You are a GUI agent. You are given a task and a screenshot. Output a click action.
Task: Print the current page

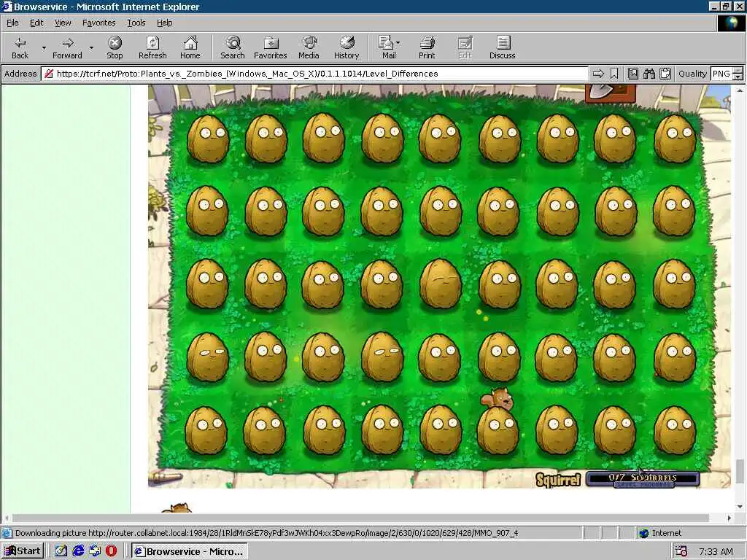(x=427, y=47)
